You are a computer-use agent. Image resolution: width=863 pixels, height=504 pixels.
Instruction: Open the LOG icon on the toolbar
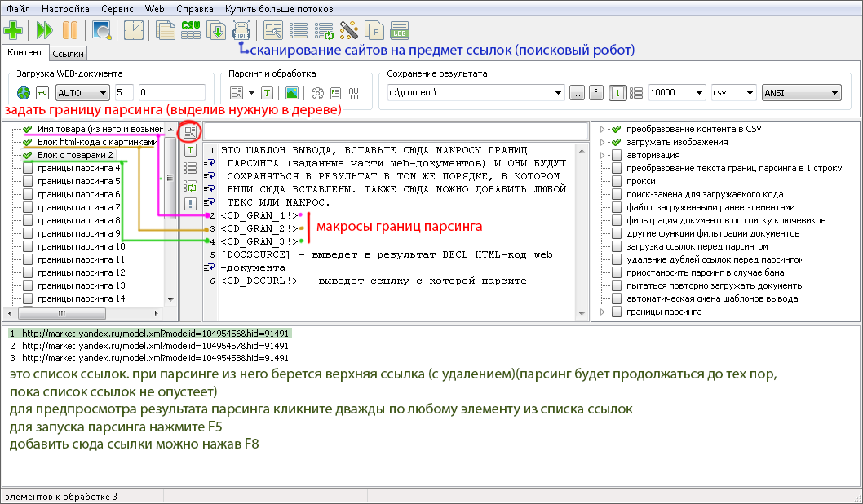[399, 30]
